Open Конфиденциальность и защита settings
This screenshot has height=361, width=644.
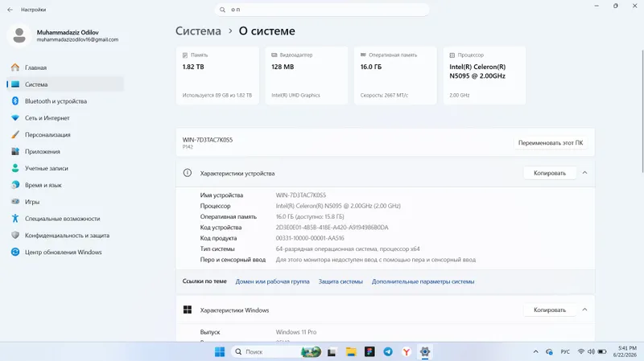pyautogui.click(x=65, y=236)
